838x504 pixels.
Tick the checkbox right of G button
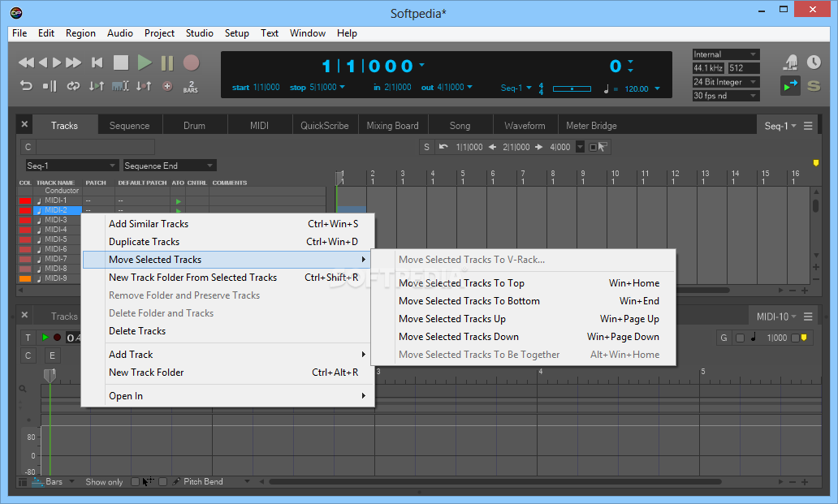[x=741, y=338]
